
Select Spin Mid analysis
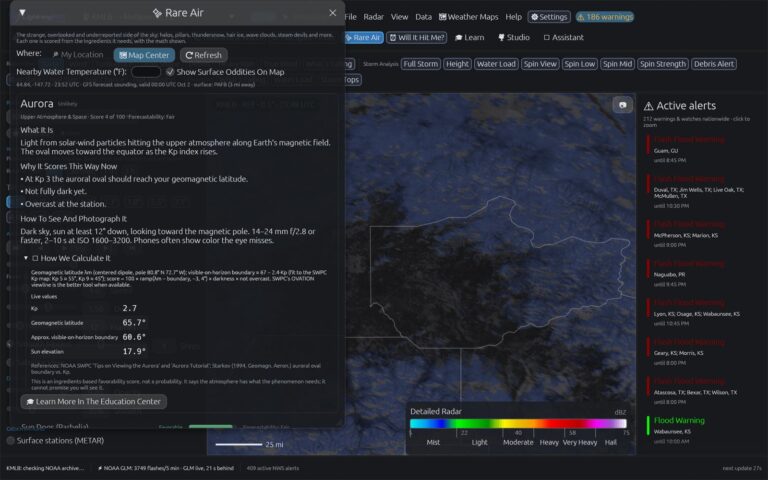617,64
